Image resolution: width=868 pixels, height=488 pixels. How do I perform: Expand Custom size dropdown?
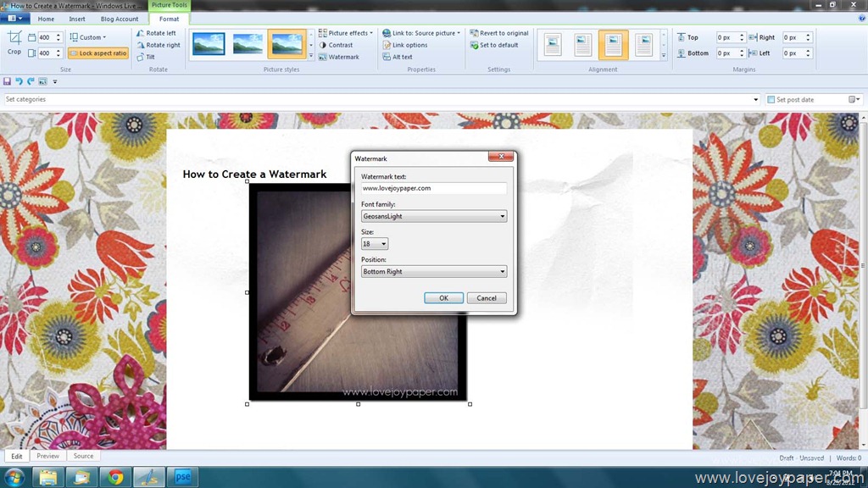tap(88, 37)
